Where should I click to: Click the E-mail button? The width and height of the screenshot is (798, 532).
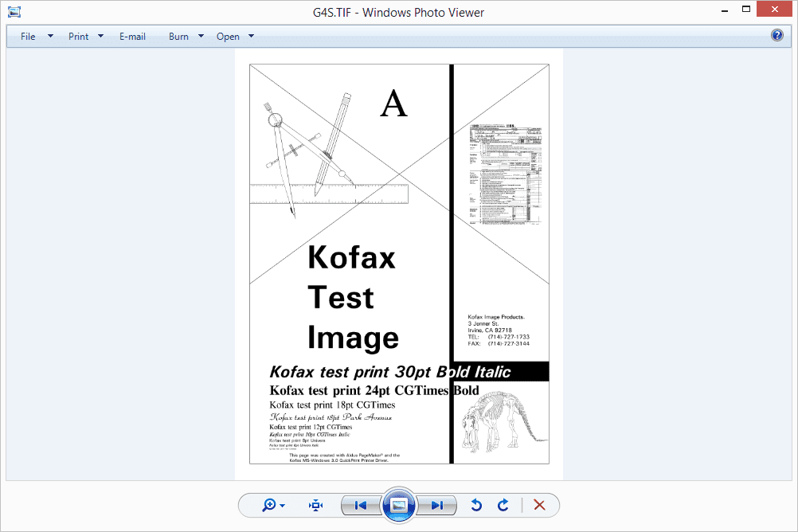click(132, 36)
